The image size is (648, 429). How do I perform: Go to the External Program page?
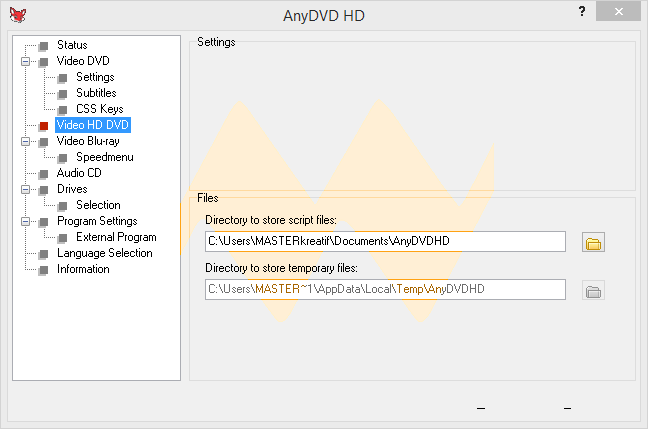[x=116, y=237]
